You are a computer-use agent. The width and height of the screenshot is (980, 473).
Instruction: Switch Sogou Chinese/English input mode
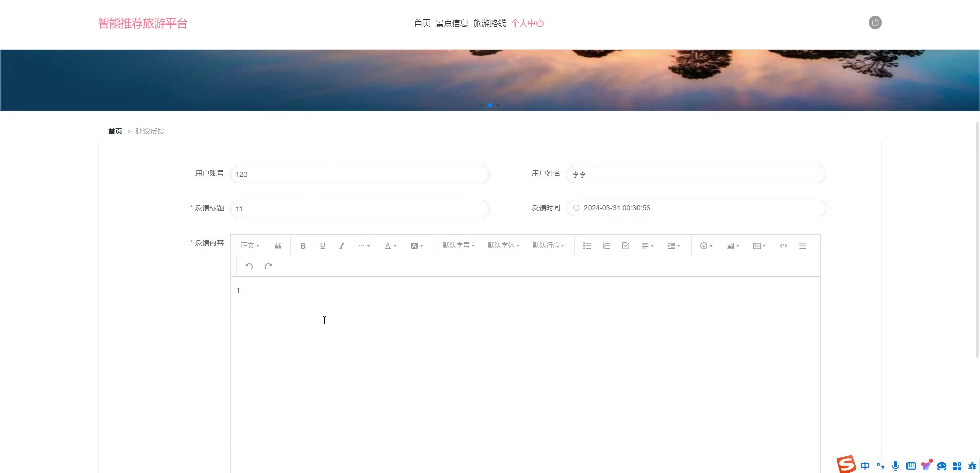click(x=865, y=466)
